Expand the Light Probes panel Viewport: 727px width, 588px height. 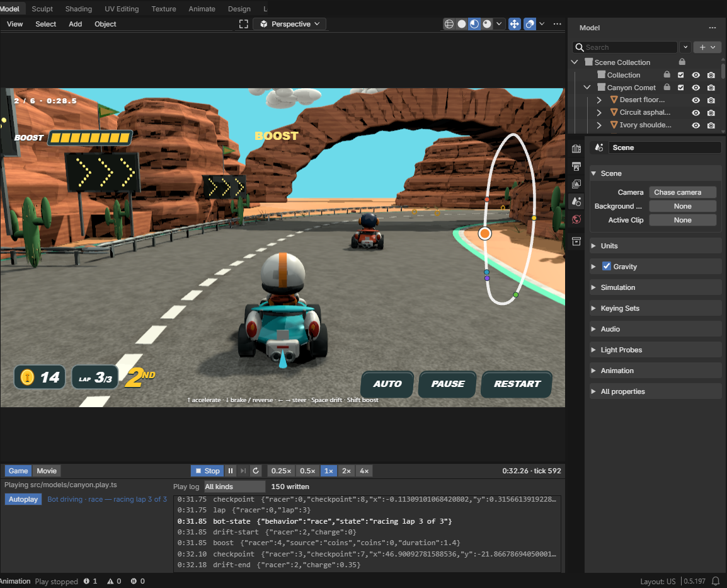[x=656, y=350]
